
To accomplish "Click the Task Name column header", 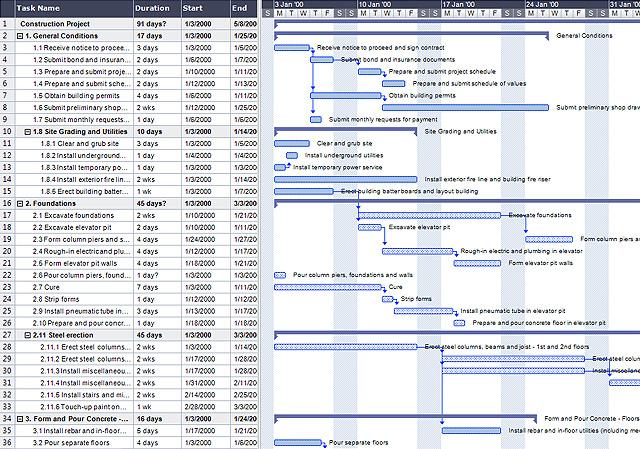I will pos(74,8).
